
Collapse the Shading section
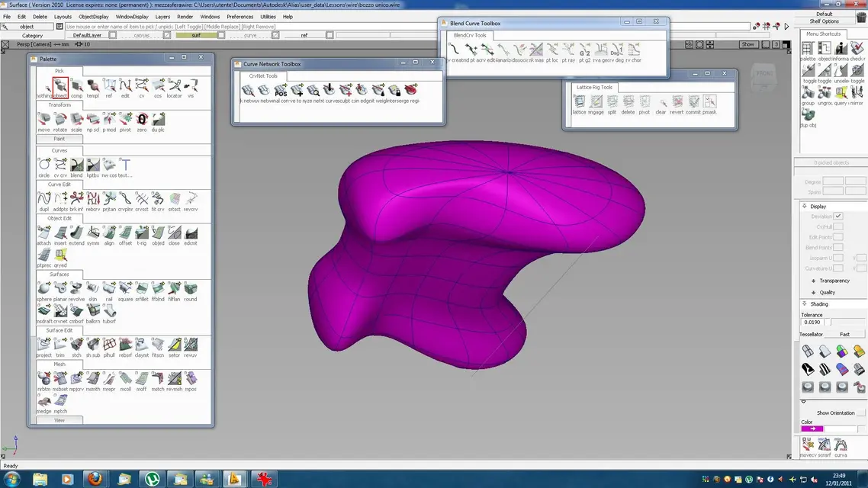805,303
